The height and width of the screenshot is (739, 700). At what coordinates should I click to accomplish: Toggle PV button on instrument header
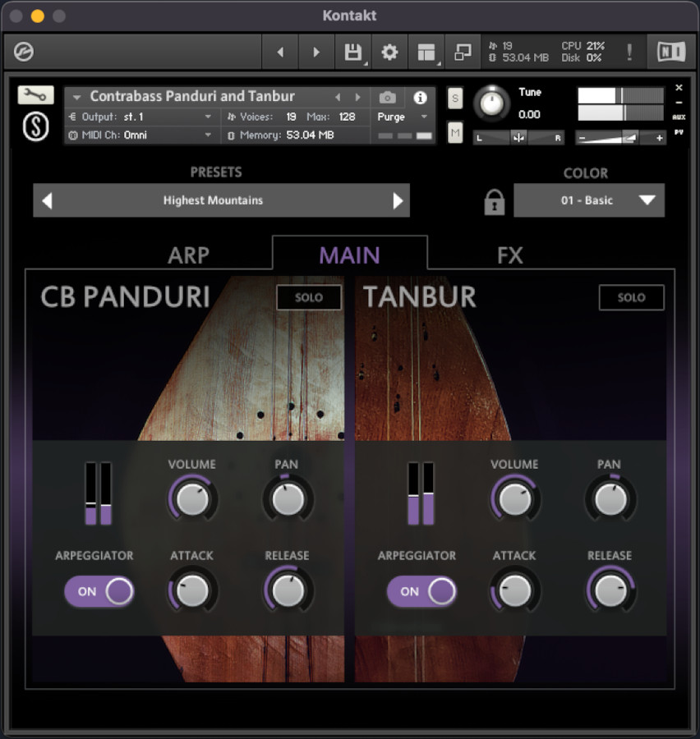pyautogui.click(x=679, y=132)
